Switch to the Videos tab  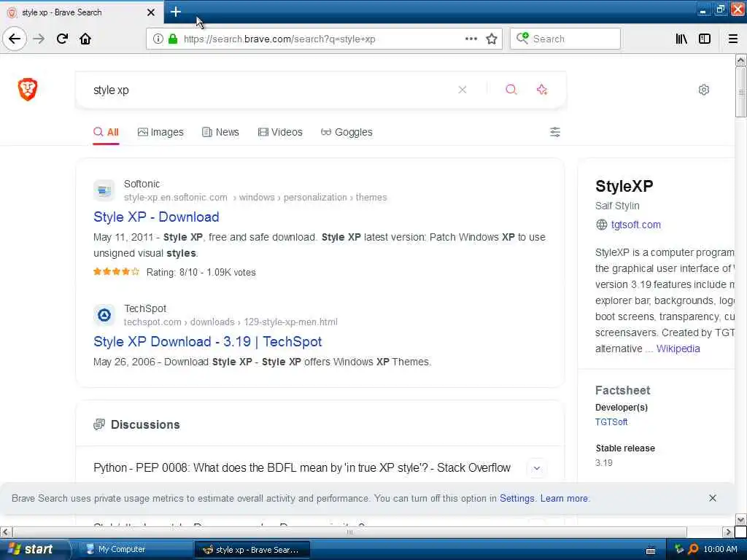pyautogui.click(x=280, y=132)
